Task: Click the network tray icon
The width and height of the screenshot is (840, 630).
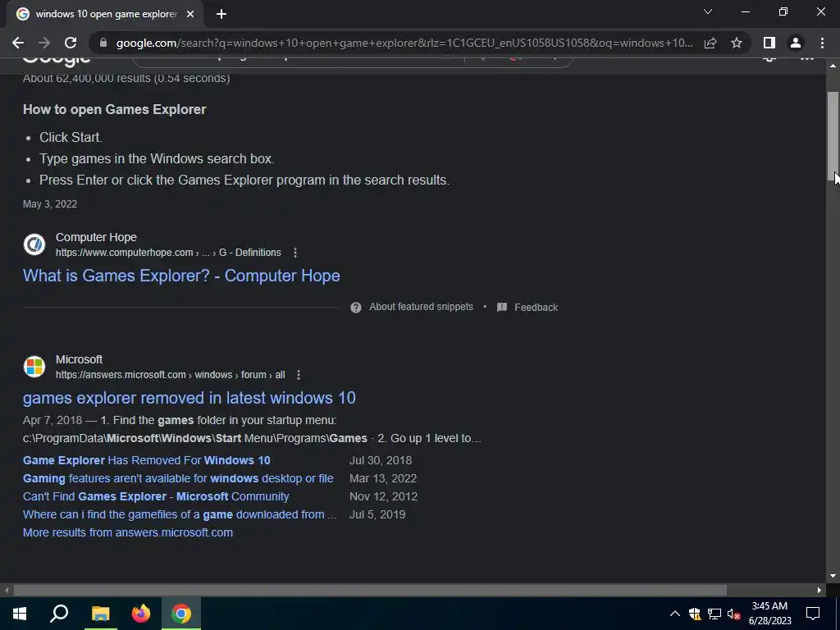Action: tap(714, 614)
